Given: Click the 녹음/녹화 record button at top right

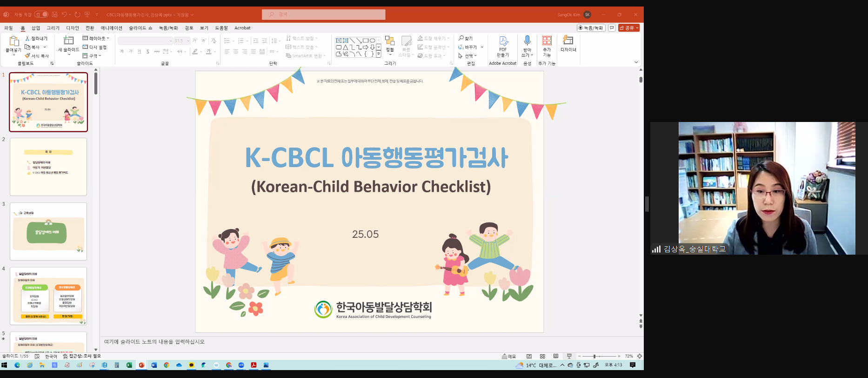Looking at the screenshot, I should (591, 28).
